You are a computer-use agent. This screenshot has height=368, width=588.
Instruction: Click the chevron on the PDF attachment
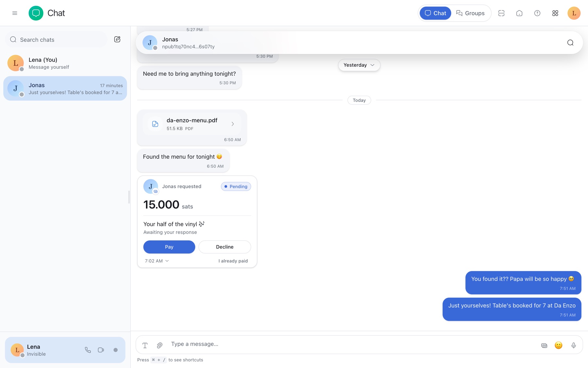[x=233, y=124]
